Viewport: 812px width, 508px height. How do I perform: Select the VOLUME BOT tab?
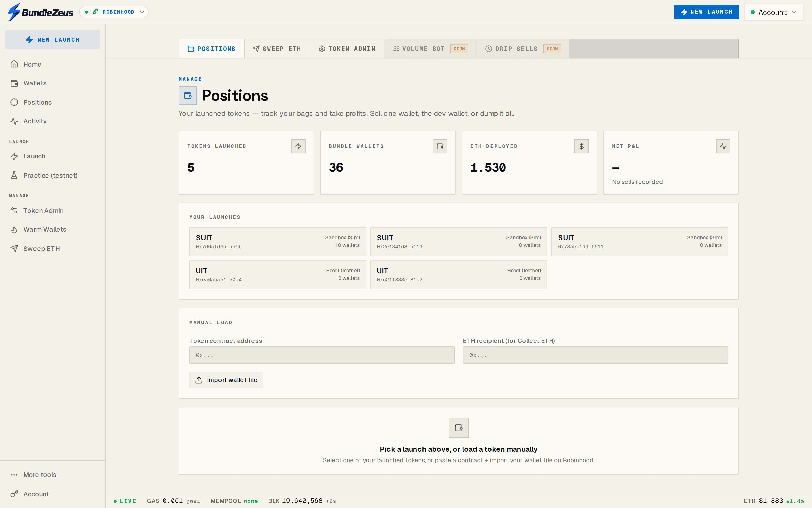(x=431, y=49)
